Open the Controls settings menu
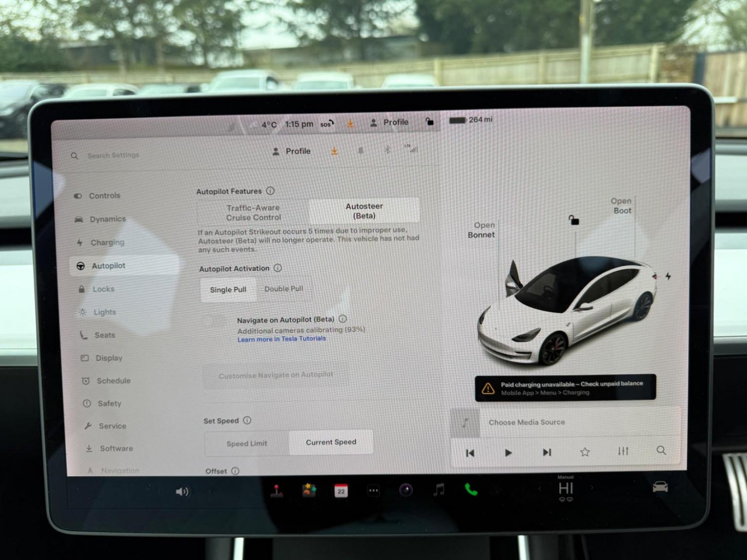Image resolution: width=747 pixels, height=560 pixels. (x=98, y=196)
